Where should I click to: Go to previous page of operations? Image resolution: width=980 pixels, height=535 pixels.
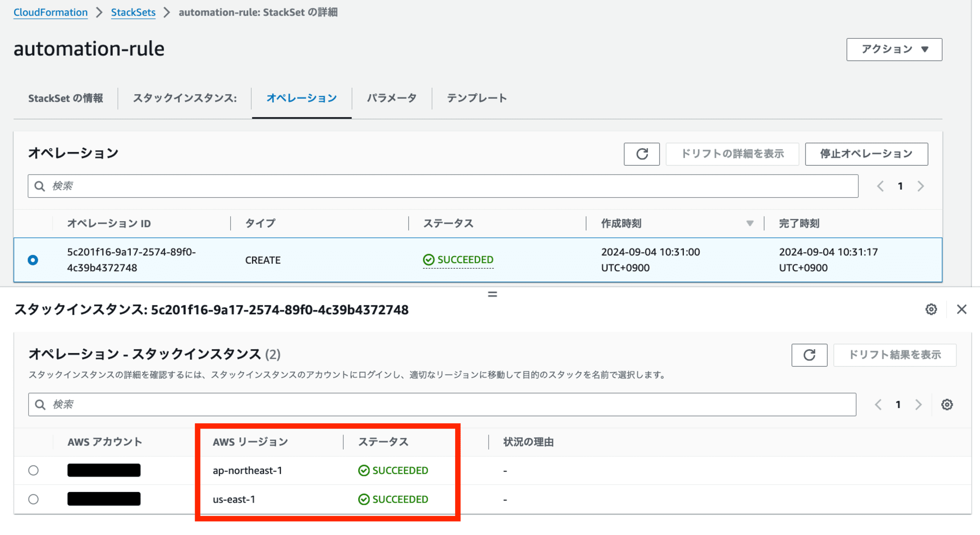tap(880, 186)
